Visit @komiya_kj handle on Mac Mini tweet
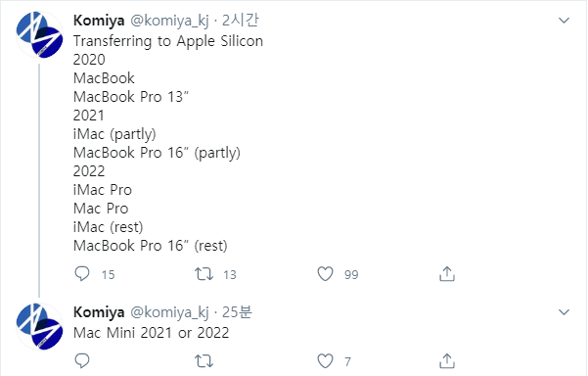588x376 pixels. coord(169,312)
